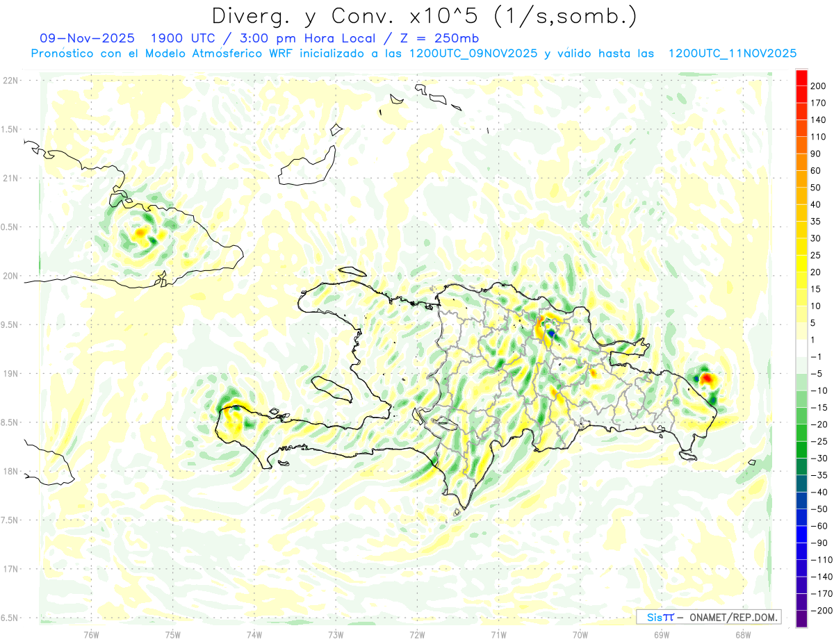Click the '18N' latitude label

click(10, 471)
